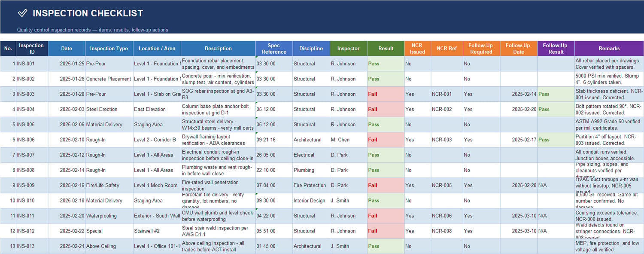Click cell INS-006

pos(31,140)
